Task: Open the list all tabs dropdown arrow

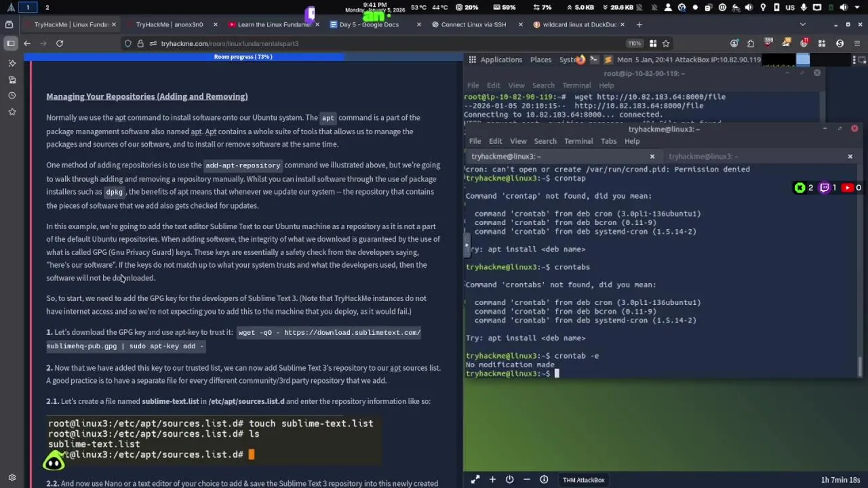Action: pos(803,24)
